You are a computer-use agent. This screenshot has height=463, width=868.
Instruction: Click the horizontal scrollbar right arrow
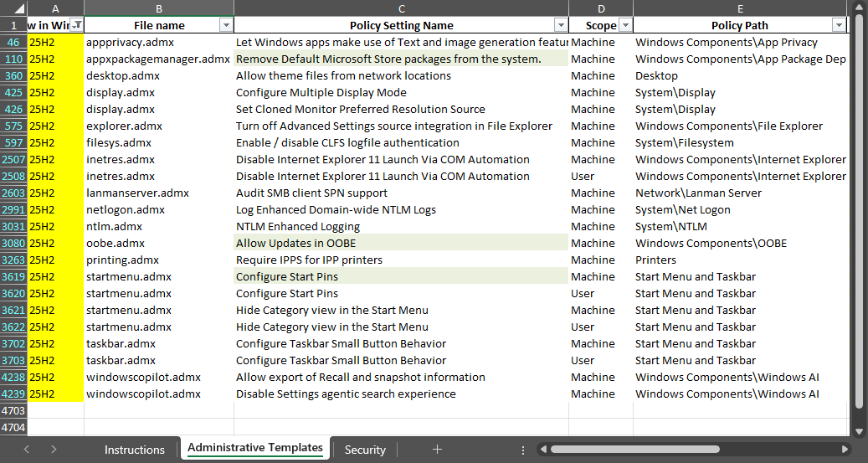845,449
